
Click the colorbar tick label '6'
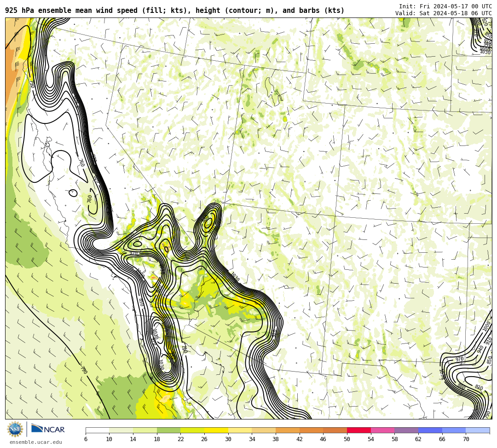pyautogui.click(x=86, y=439)
